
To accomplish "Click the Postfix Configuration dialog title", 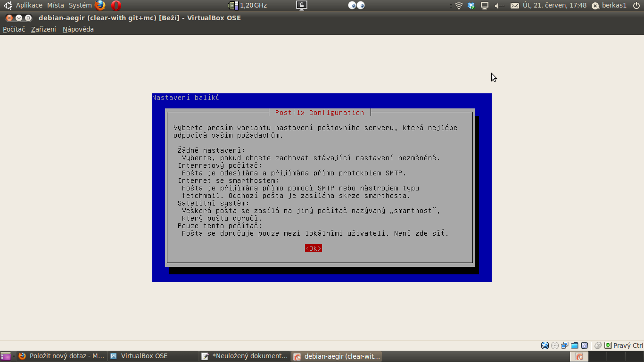I will (320, 113).
